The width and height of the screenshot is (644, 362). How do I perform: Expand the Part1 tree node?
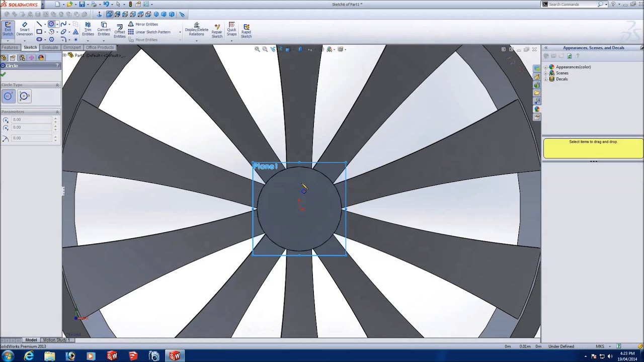tap(65, 55)
